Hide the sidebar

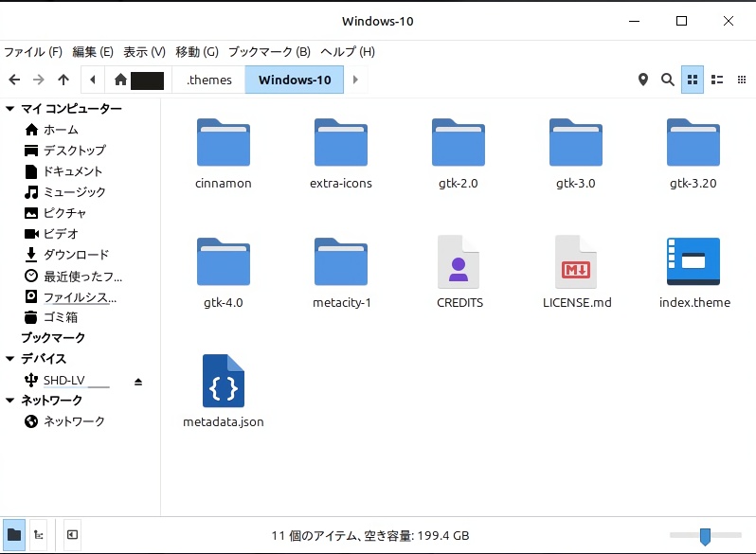[x=72, y=535]
